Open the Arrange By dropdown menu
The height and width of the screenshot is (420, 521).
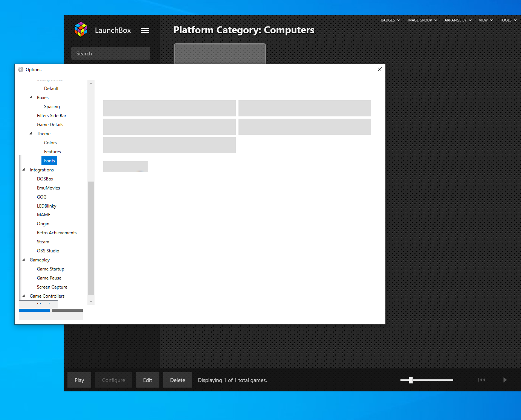(x=458, y=20)
